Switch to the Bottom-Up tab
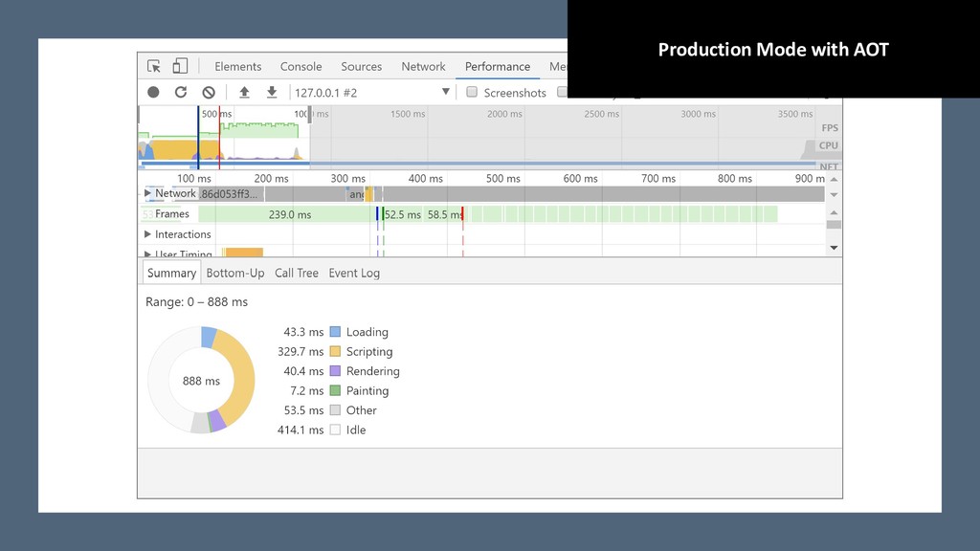 click(x=235, y=273)
